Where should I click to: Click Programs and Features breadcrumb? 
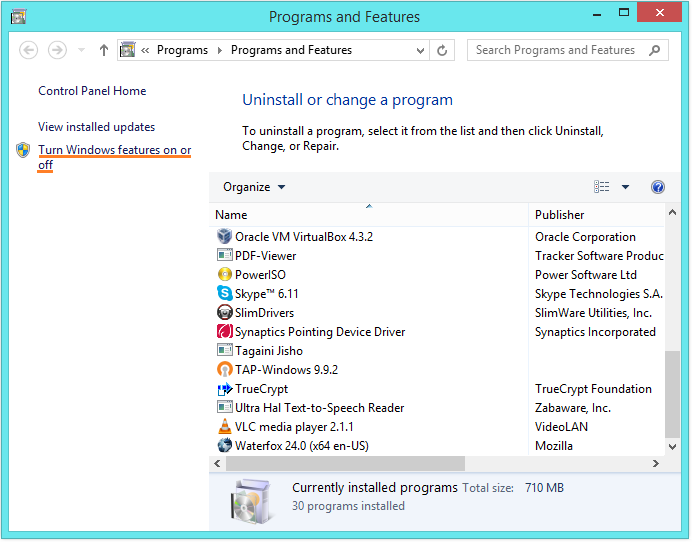(x=291, y=50)
